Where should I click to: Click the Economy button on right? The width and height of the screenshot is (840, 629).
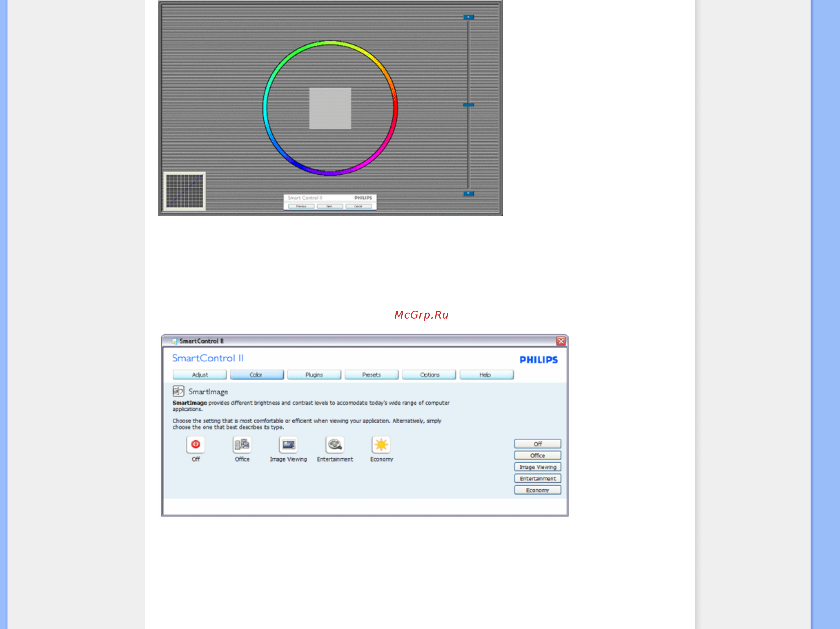click(x=537, y=490)
